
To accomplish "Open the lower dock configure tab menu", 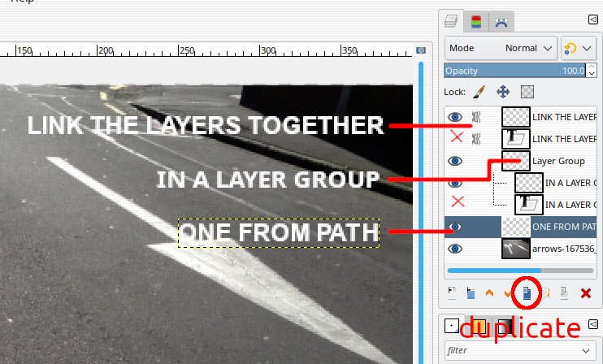I will (x=593, y=324).
